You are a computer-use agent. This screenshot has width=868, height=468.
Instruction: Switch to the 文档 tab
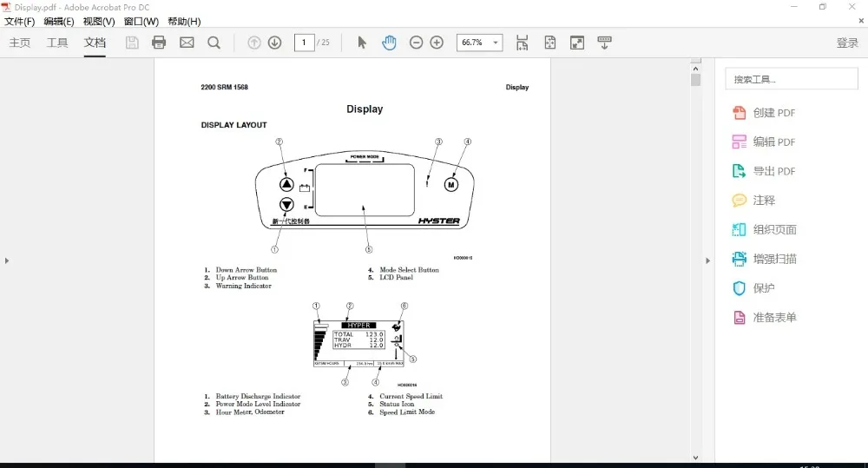coord(95,43)
